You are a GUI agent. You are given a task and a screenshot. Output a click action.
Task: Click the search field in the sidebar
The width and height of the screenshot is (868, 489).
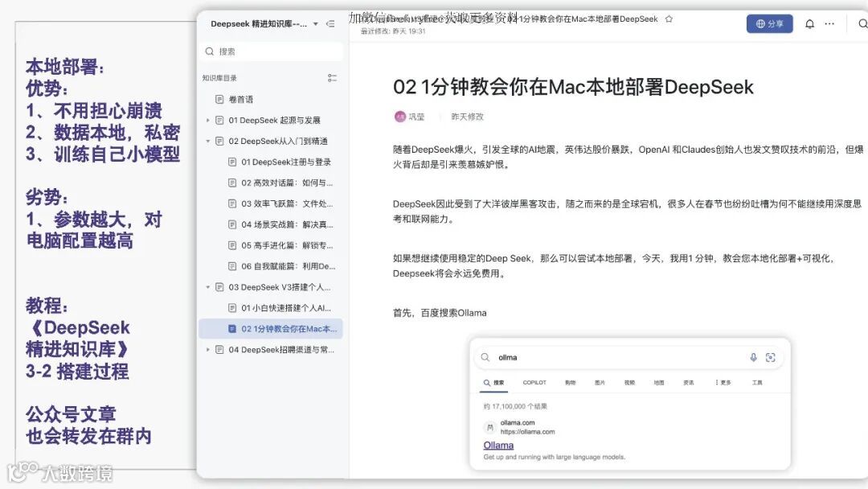pos(271,51)
